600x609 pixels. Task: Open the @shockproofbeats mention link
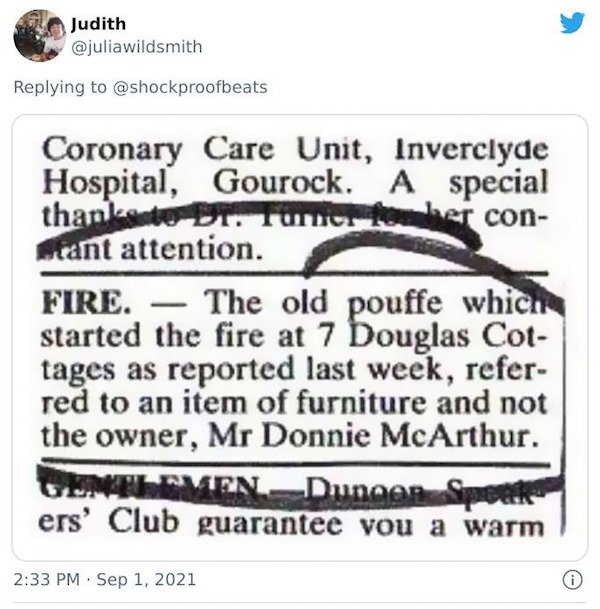click(190, 87)
